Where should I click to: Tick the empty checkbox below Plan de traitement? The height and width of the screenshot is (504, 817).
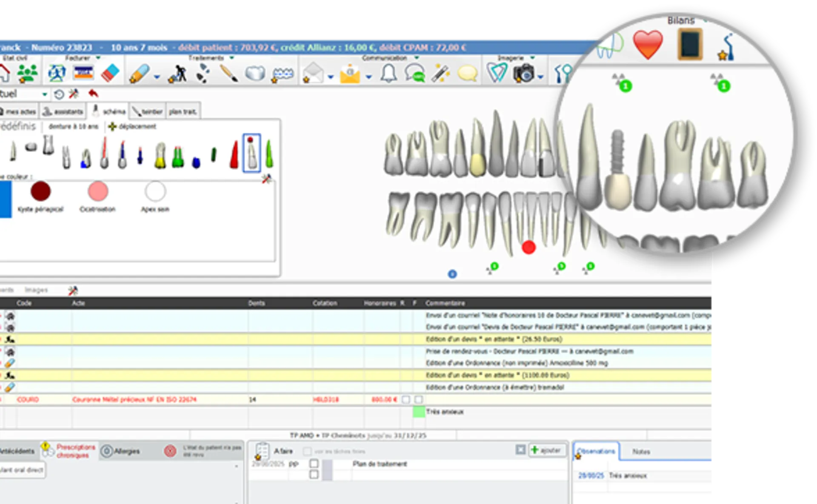[x=314, y=474]
